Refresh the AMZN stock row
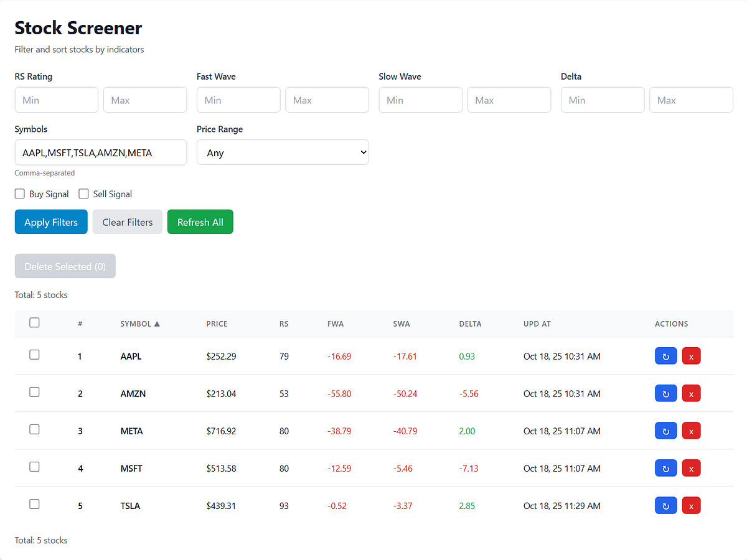747x560 pixels. click(665, 393)
